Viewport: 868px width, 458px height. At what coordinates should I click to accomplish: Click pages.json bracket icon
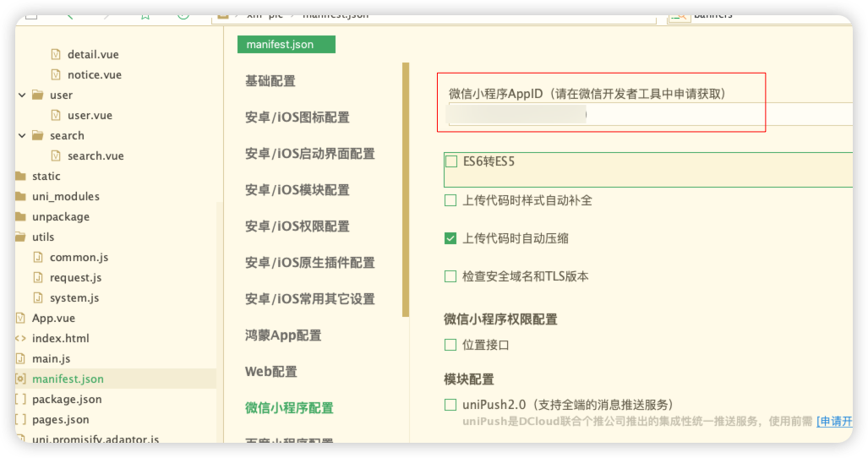click(x=20, y=419)
